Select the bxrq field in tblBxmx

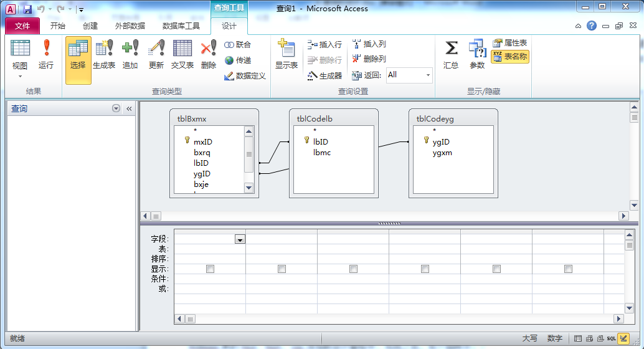click(x=202, y=153)
